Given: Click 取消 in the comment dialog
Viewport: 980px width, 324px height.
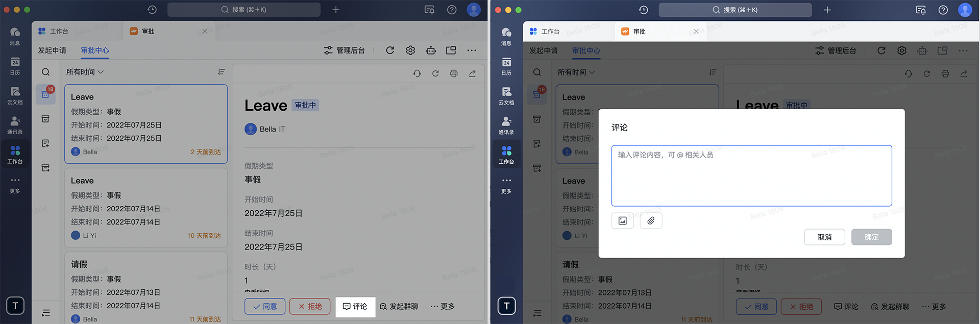Looking at the screenshot, I should tap(824, 237).
